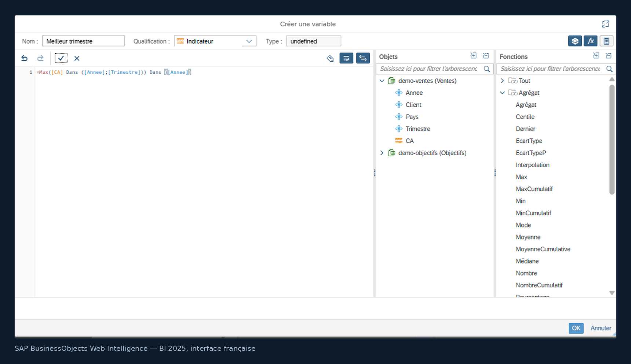
Task: Toggle the operators calculator button
Action: point(606,41)
